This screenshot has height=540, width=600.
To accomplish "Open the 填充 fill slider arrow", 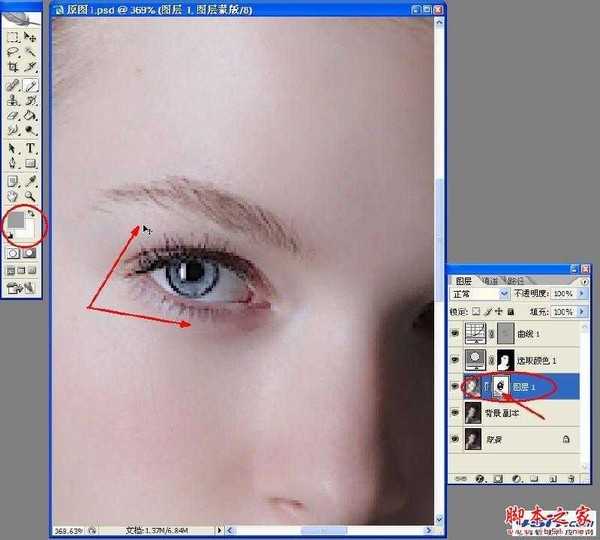I will coord(582,312).
